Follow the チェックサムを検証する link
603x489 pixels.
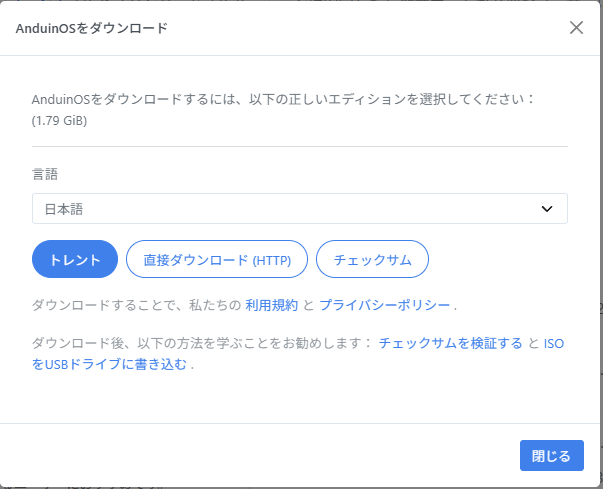(450, 343)
